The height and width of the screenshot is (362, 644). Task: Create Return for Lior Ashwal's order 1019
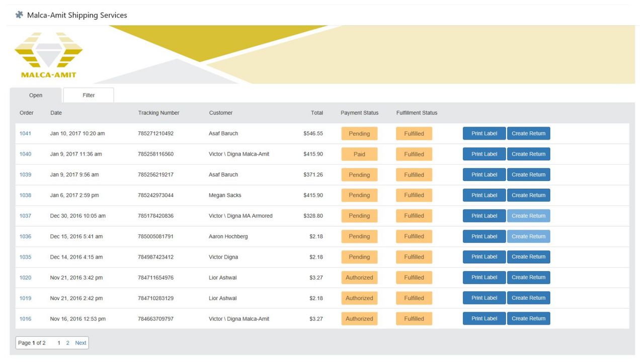[528, 298]
